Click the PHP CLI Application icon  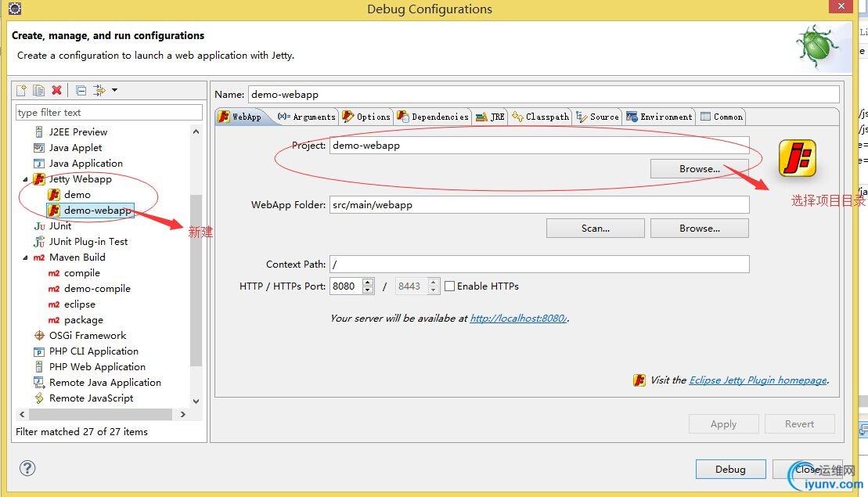coord(39,351)
